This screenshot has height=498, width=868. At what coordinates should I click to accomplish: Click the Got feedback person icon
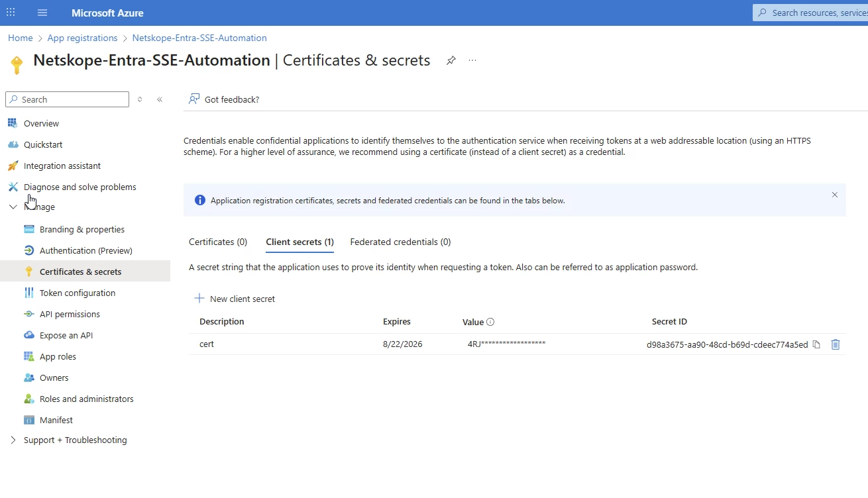[194, 99]
